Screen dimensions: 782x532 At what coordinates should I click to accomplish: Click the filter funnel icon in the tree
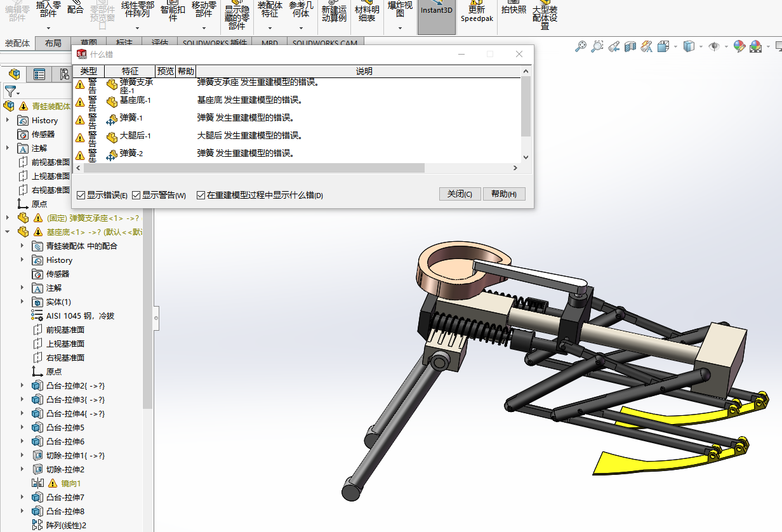click(10, 91)
